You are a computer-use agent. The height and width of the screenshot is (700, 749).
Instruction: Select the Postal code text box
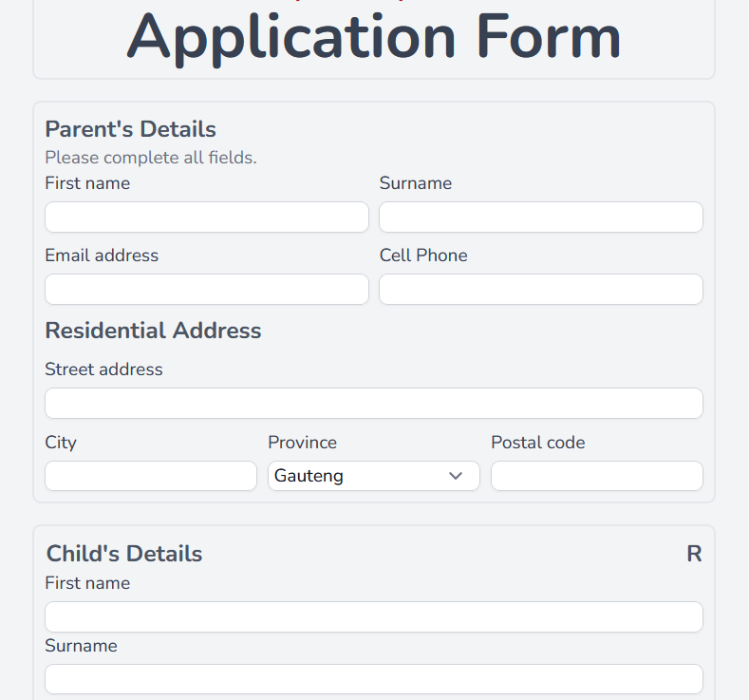pyautogui.click(x=596, y=476)
